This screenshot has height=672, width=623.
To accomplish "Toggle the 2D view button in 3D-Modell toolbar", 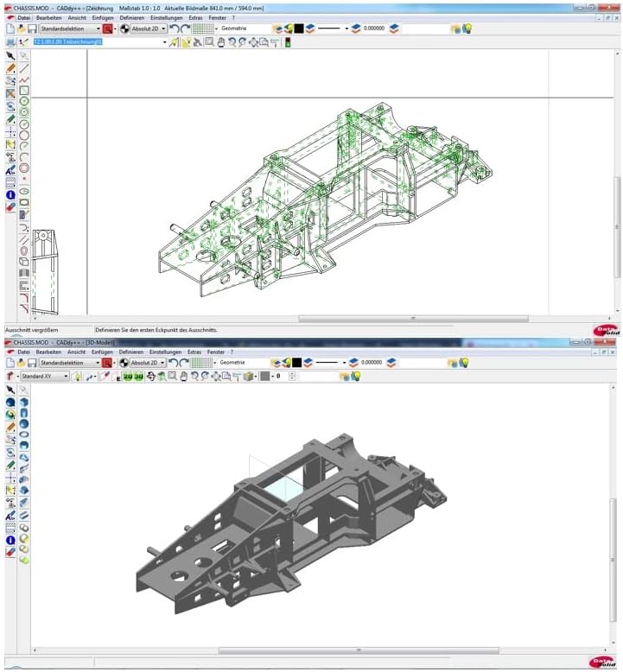I will click(x=127, y=376).
